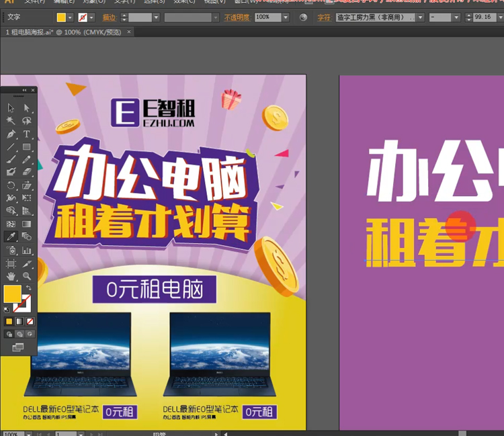This screenshot has width=504, height=436.
Task: Open font family dropdown arrow
Action: coord(421,17)
